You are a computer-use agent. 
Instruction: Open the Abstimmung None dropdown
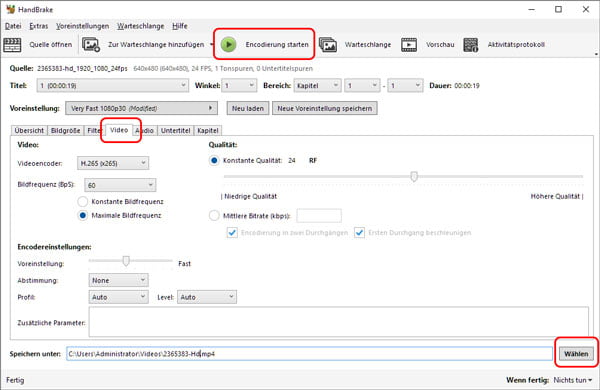point(118,280)
